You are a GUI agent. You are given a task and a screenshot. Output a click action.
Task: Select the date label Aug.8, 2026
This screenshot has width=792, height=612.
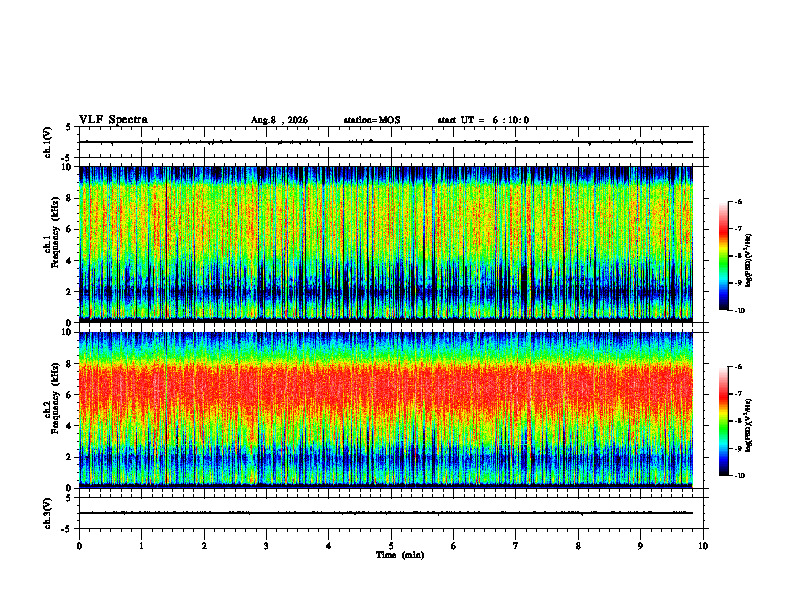(279, 120)
